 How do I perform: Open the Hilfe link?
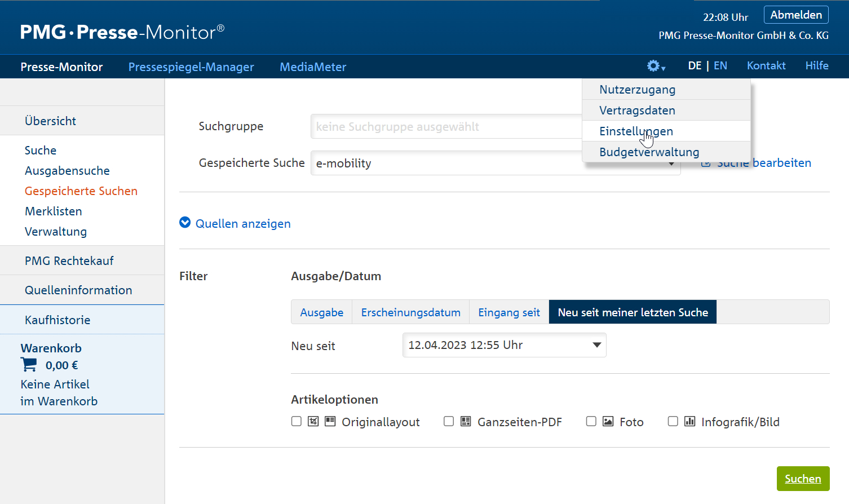tap(817, 65)
